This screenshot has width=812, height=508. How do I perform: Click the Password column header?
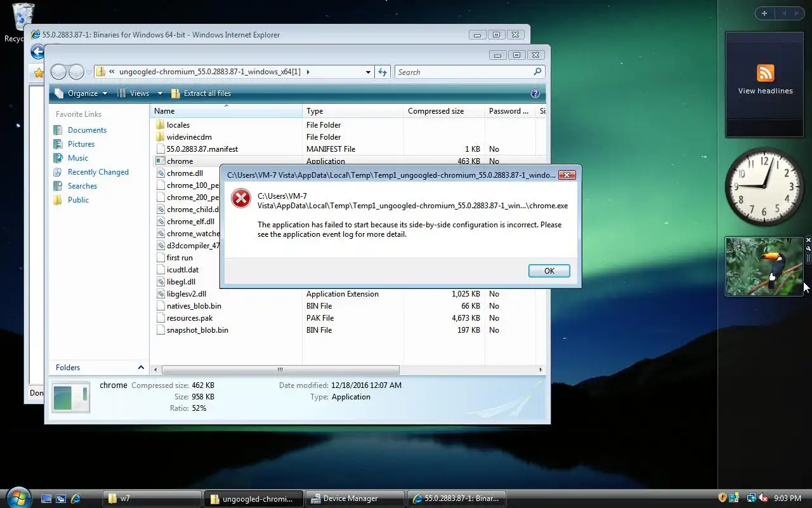pos(511,111)
